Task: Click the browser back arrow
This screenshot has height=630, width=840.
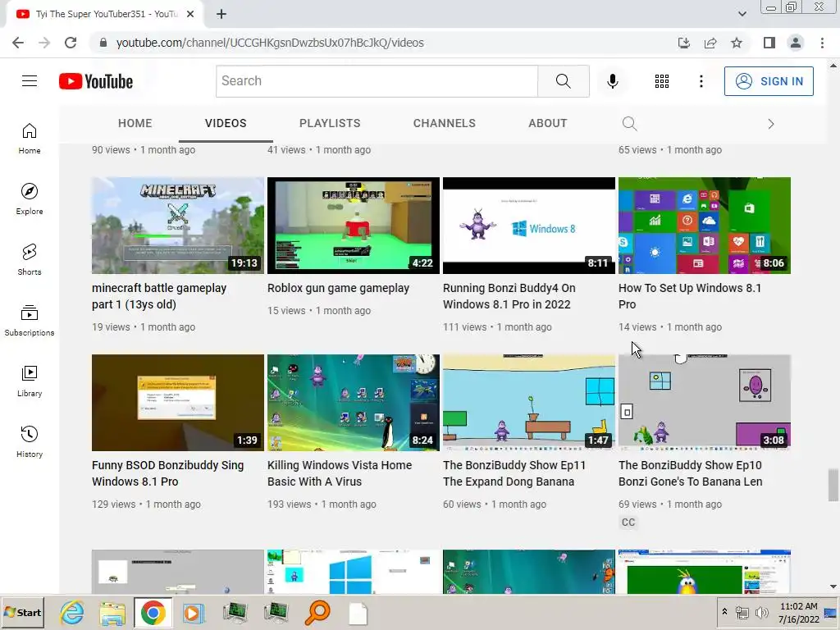Action: (18, 43)
